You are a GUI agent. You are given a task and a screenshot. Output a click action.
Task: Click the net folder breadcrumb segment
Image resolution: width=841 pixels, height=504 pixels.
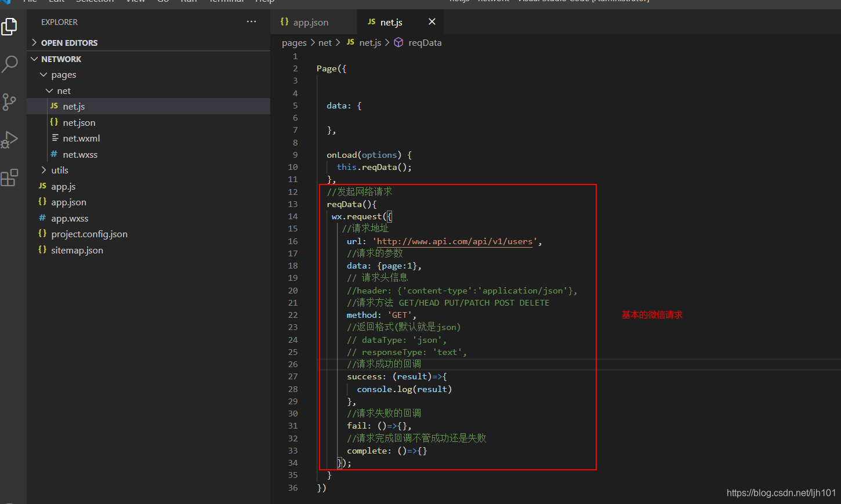coord(325,43)
